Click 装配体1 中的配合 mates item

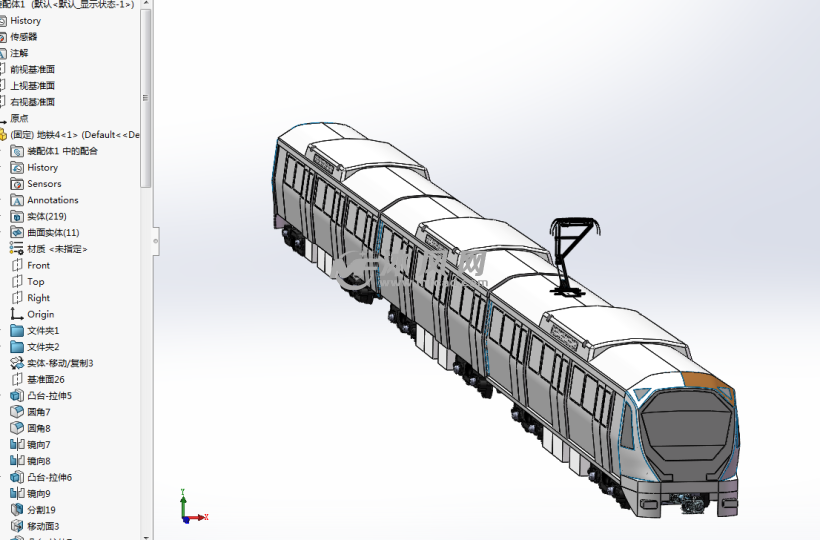point(62,151)
